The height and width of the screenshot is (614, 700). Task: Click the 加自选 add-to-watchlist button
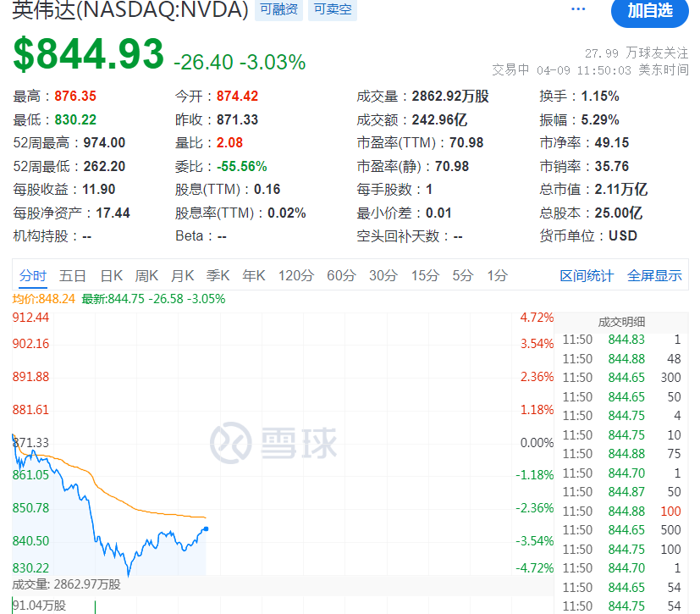[649, 11]
